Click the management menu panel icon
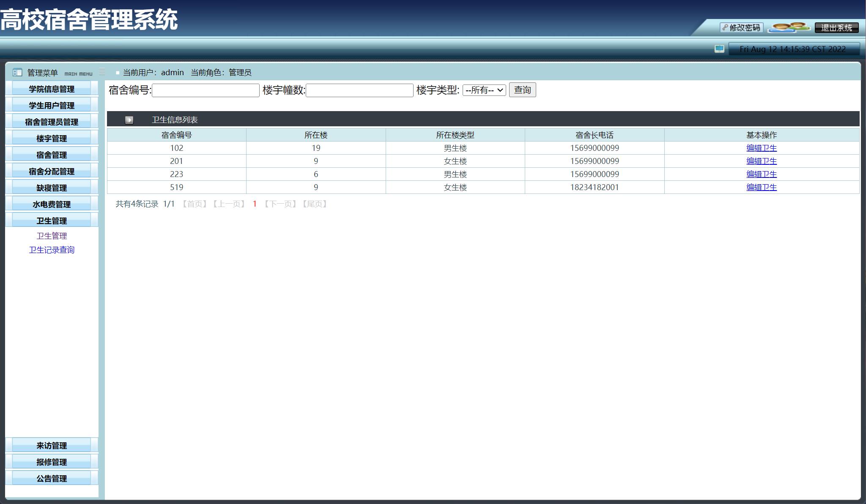This screenshot has height=504, width=866. [17, 72]
